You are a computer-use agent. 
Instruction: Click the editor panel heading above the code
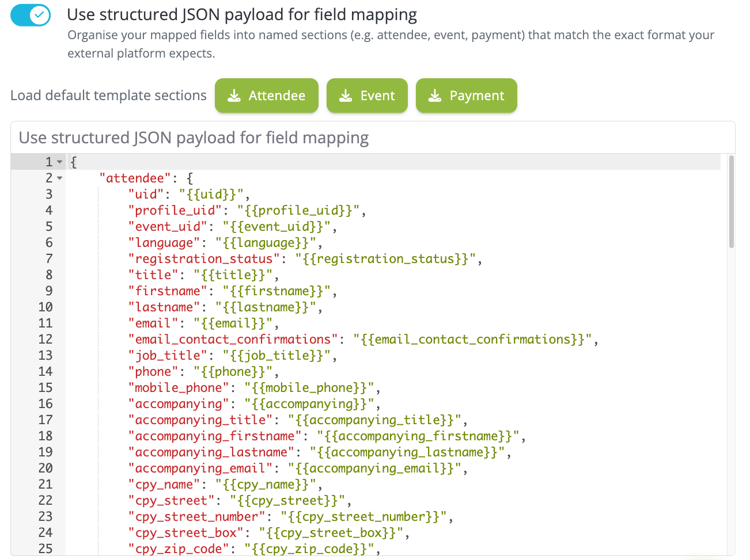(194, 138)
